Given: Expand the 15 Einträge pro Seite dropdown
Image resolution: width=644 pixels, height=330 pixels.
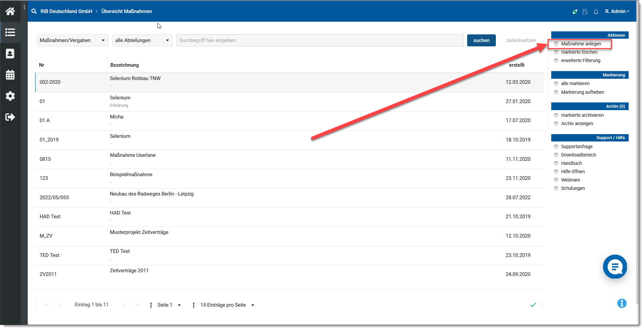Looking at the screenshot, I should point(227,305).
